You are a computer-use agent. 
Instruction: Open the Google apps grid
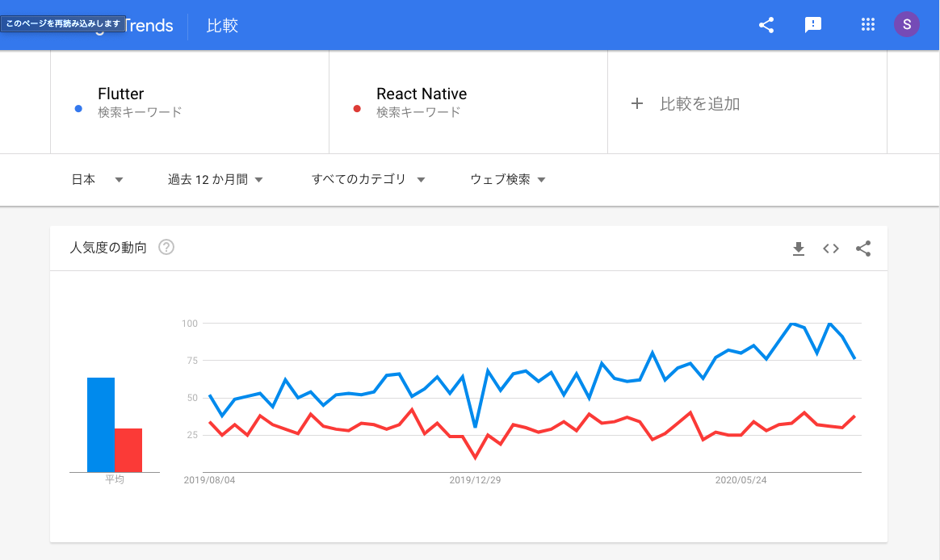click(x=868, y=25)
